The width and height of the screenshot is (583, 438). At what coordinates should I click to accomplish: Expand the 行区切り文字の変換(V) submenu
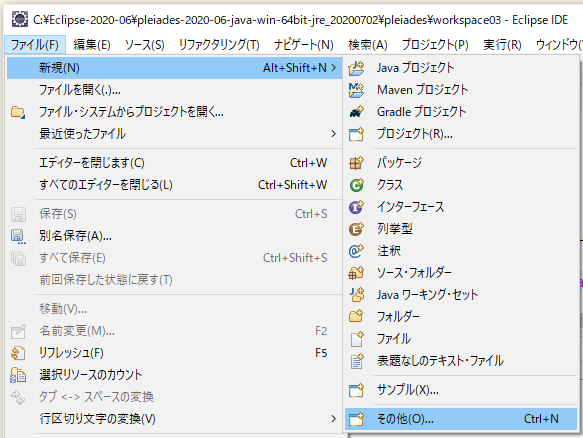click(x=334, y=419)
